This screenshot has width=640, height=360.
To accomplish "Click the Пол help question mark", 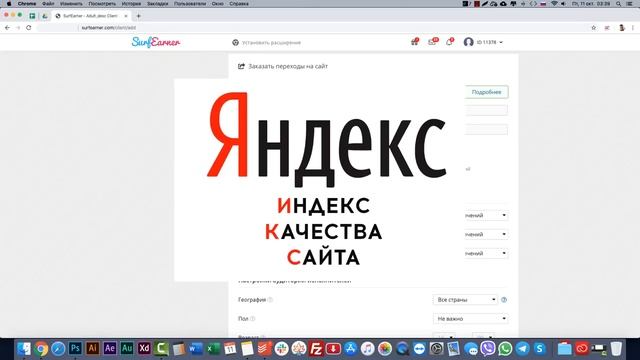I will point(252,319).
